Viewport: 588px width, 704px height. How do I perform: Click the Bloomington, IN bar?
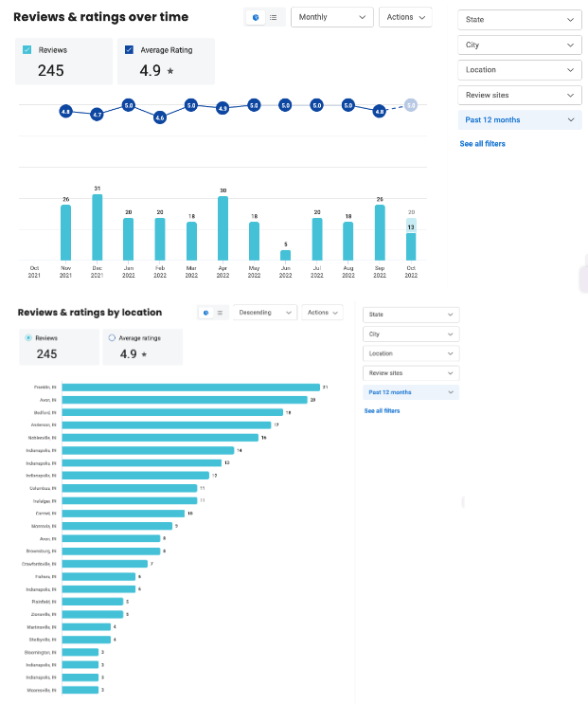click(80, 652)
